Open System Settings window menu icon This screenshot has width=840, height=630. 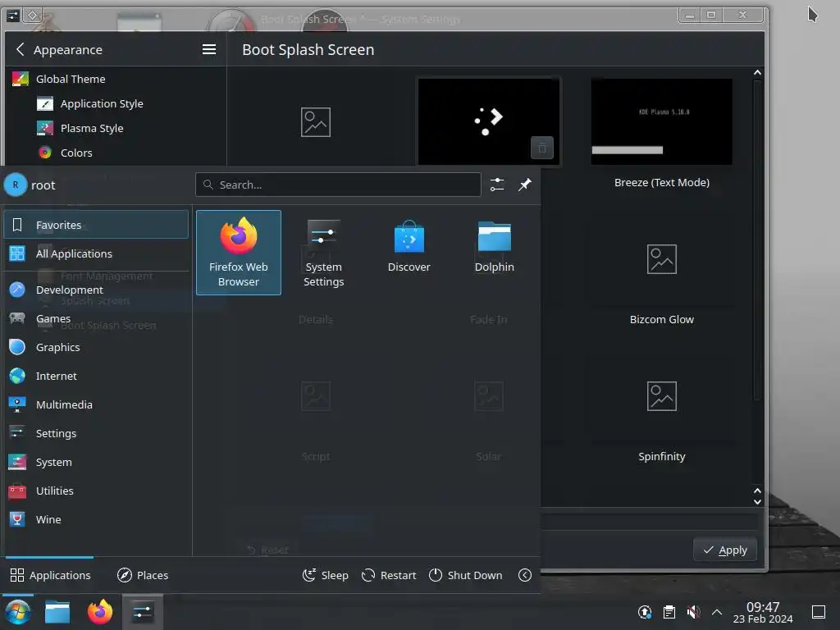[13, 15]
